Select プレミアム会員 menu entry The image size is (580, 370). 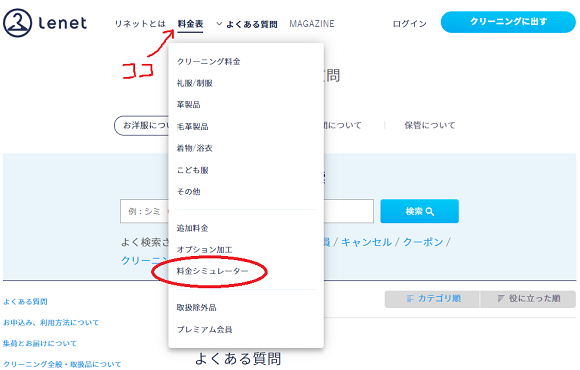pos(205,329)
